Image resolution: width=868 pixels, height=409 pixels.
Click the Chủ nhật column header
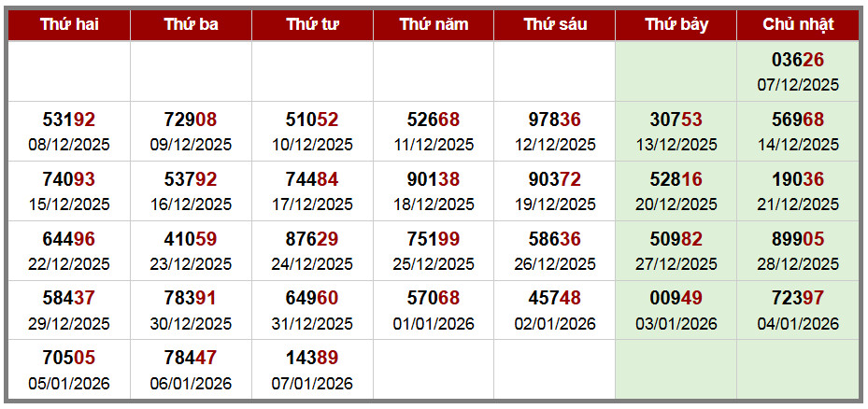[x=798, y=25]
